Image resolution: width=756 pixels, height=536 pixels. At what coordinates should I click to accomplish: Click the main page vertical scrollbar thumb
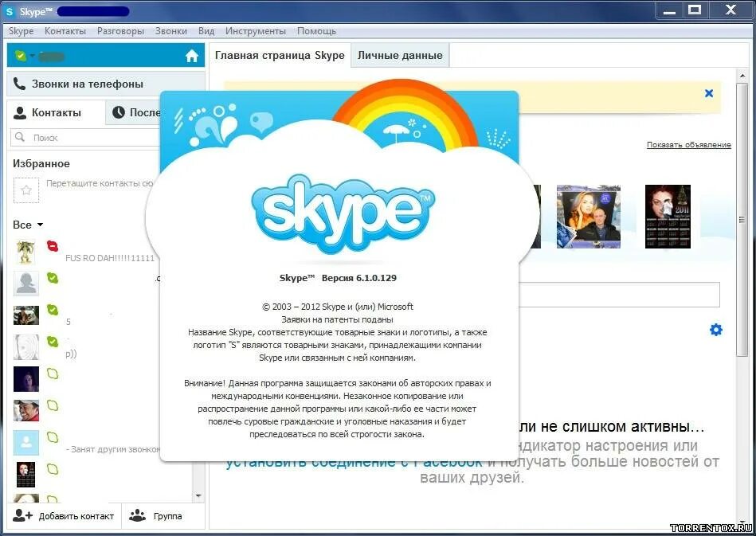point(742,220)
